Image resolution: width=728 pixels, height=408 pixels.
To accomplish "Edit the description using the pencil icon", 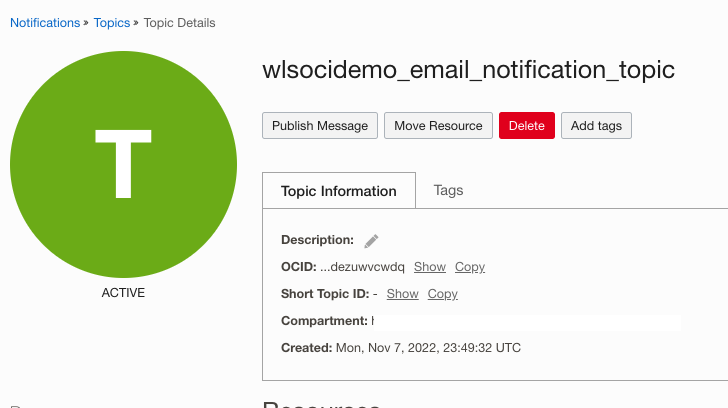I will [371, 241].
